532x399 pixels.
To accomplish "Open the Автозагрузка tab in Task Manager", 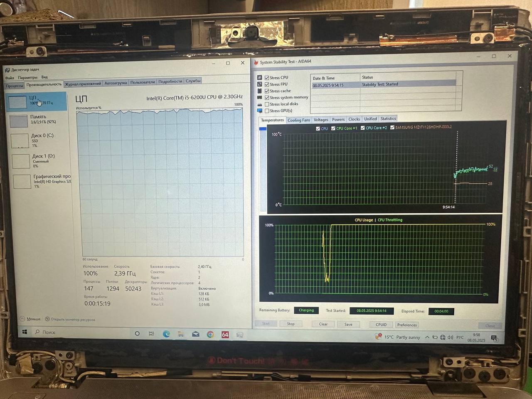I will pos(116,83).
